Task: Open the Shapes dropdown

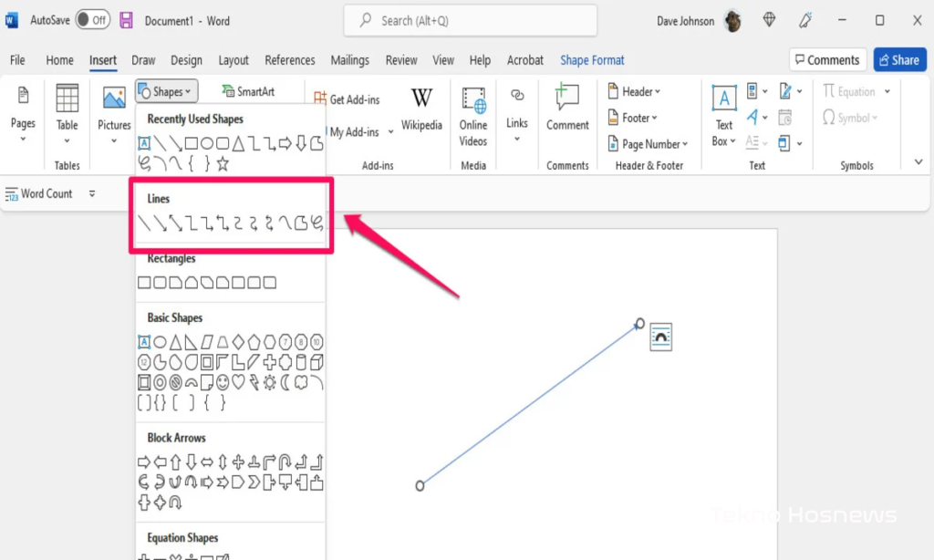Action: [167, 92]
